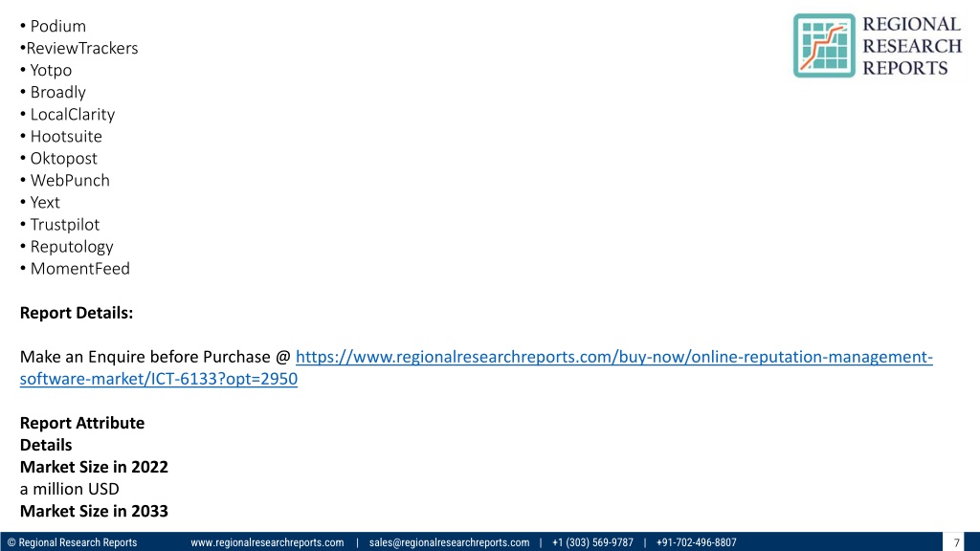Select the Hootsuite bullet item

tap(60, 136)
